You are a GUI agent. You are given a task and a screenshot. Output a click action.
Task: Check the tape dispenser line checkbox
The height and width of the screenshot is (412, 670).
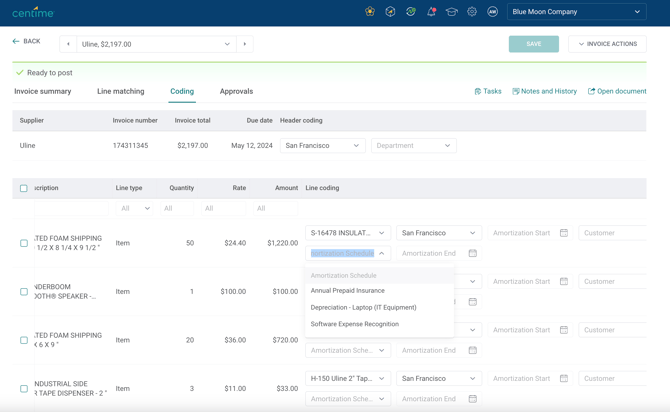pyautogui.click(x=24, y=388)
